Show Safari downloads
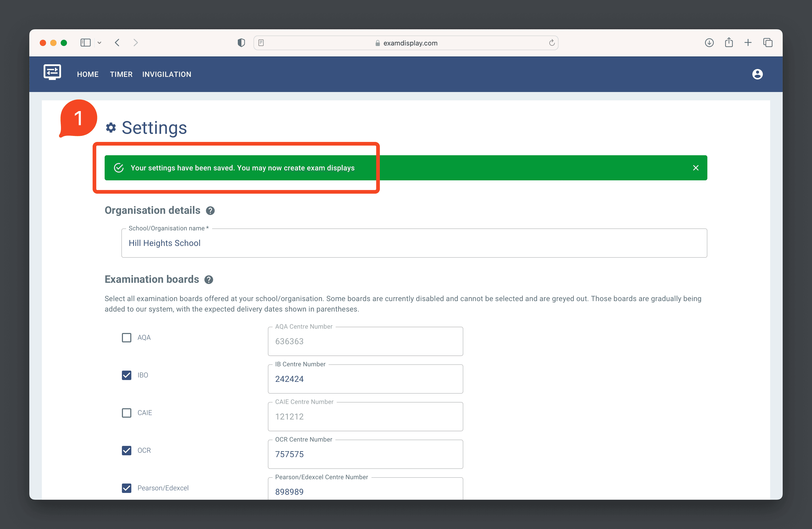Screen dimensions: 812x529 tap(709, 43)
